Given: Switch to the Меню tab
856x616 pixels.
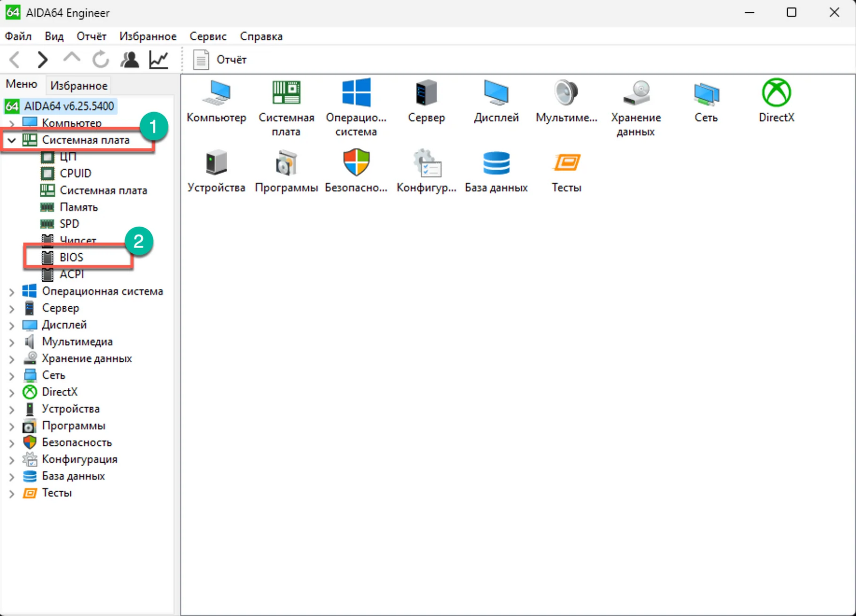Looking at the screenshot, I should tap(21, 84).
